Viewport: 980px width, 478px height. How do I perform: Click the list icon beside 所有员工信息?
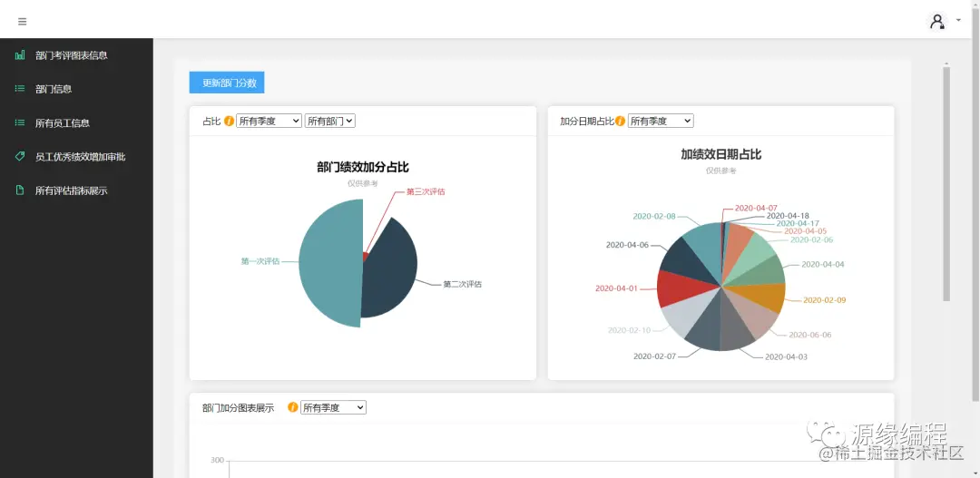click(x=20, y=122)
